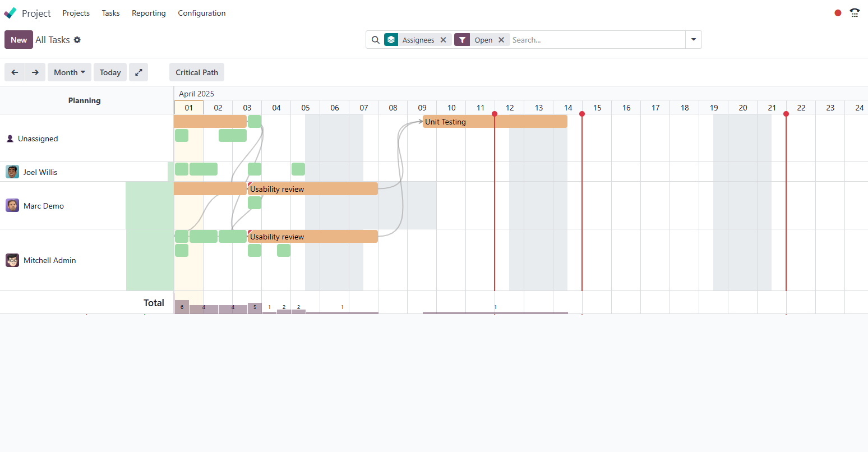
Task: Select the Joel Willis row label
Action: tap(40, 172)
